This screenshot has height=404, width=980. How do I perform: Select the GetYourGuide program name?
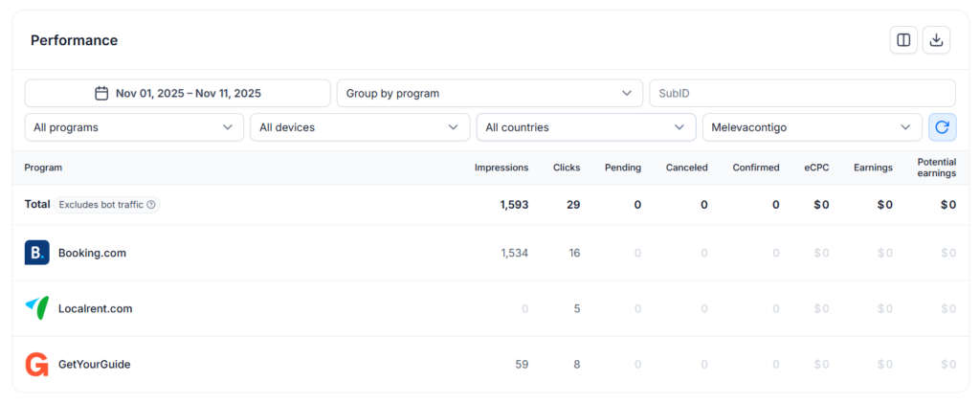(x=94, y=365)
